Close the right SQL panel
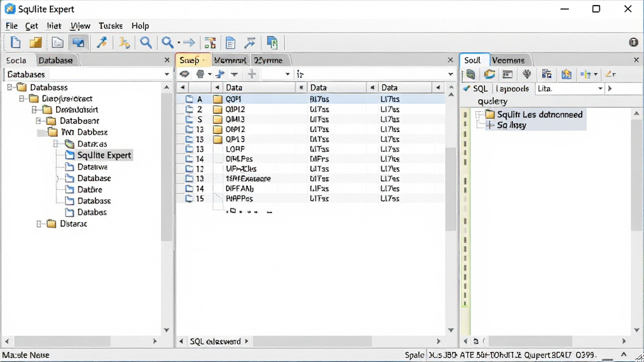Viewport: 644px width, 362px height. (636, 60)
